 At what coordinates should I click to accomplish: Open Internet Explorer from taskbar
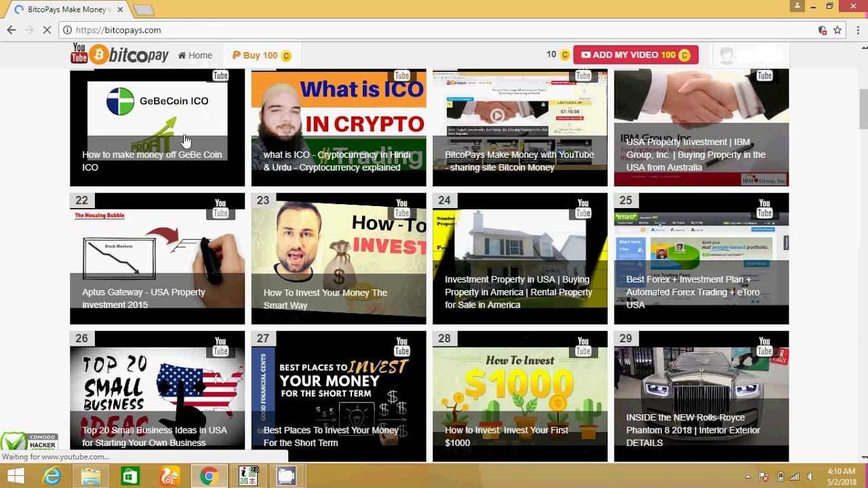(x=52, y=476)
